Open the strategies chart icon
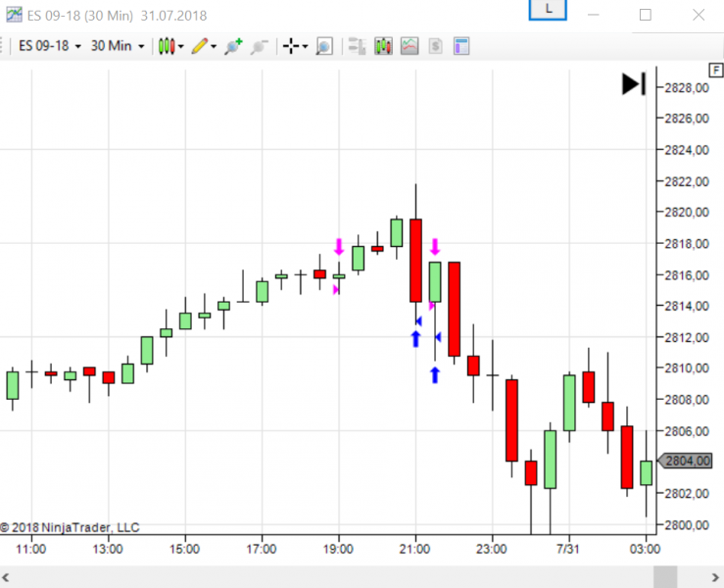Image resolution: width=724 pixels, height=588 pixels. click(x=410, y=46)
